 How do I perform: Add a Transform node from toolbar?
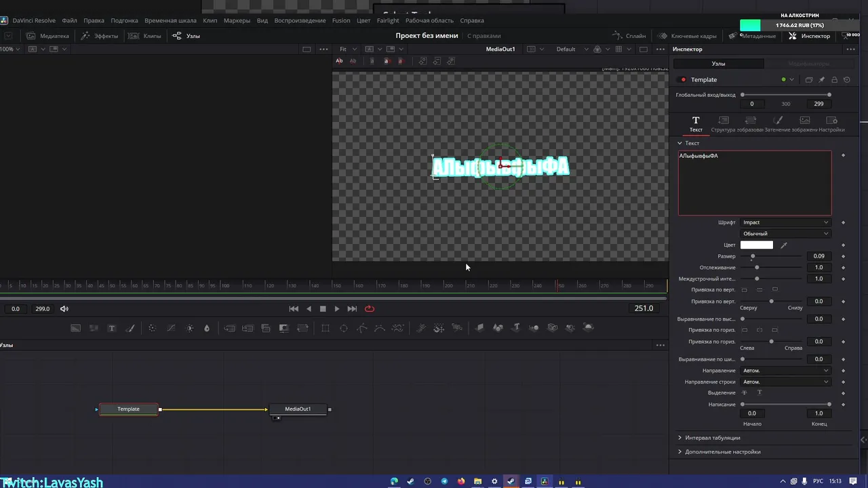tap(302, 328)
